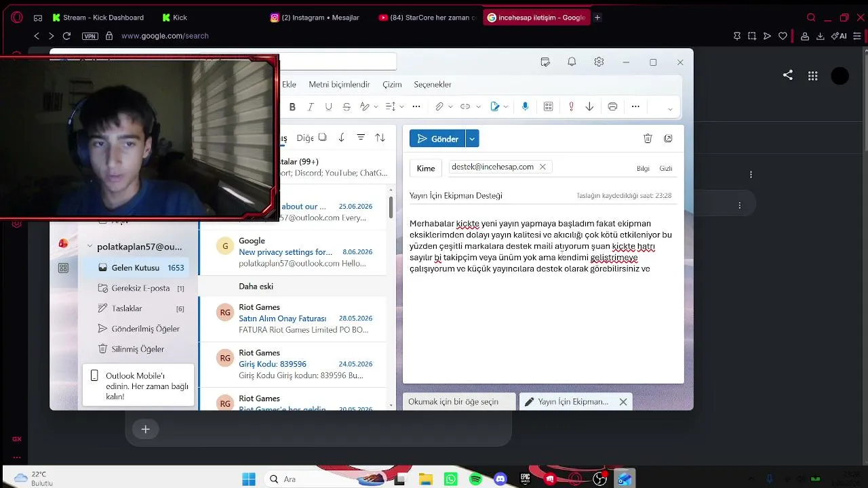
Task: Start dictation with the microphone icon
Action: pos(525,106)
